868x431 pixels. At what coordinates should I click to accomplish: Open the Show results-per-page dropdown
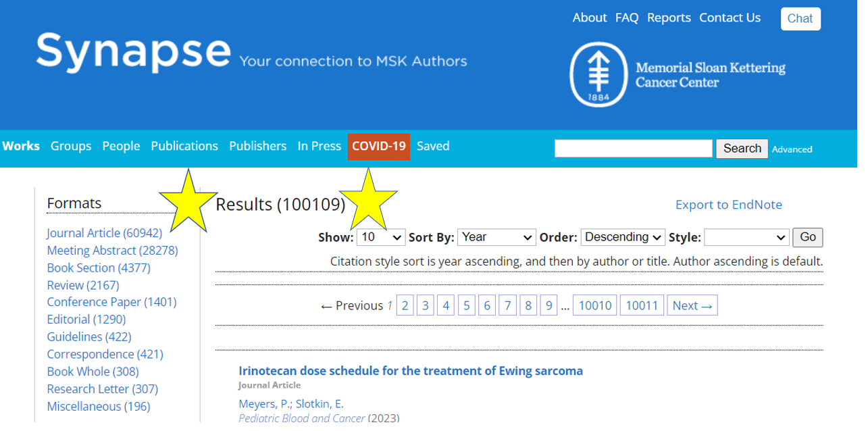(381, 237)
